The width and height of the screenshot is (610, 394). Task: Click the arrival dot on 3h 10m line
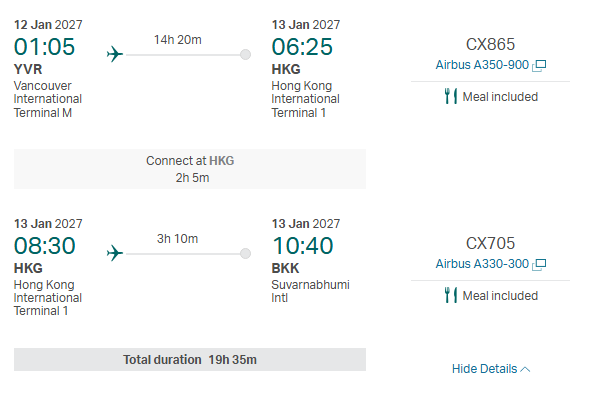tap(245, 254)
